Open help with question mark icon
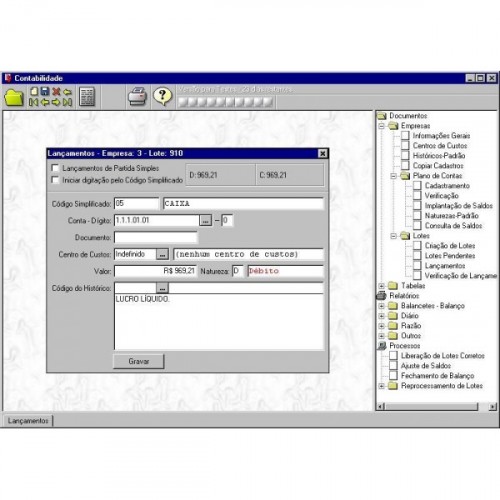500x500 pixels. 162,96
